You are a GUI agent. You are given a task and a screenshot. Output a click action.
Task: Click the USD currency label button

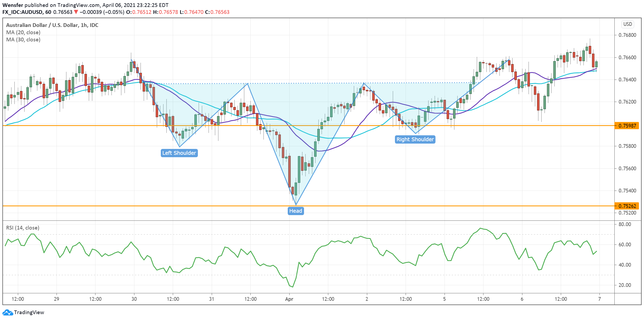click(627, 24)
